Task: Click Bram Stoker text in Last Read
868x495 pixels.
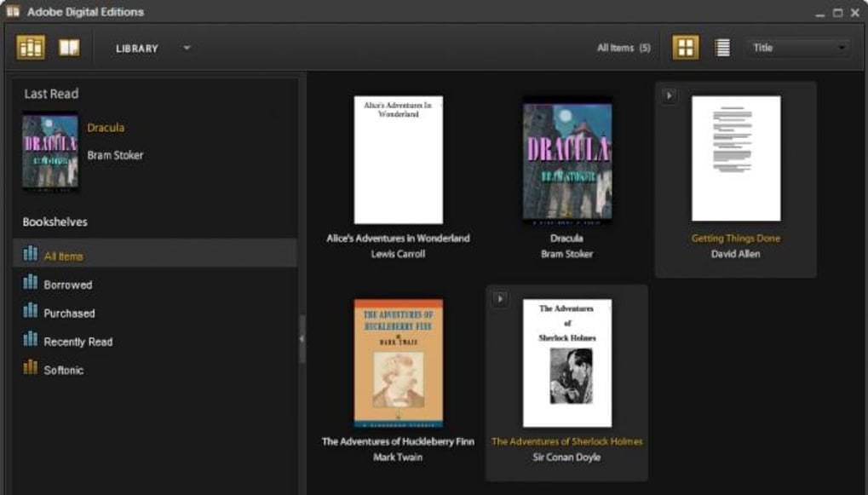Action: [x=115, y=155]
